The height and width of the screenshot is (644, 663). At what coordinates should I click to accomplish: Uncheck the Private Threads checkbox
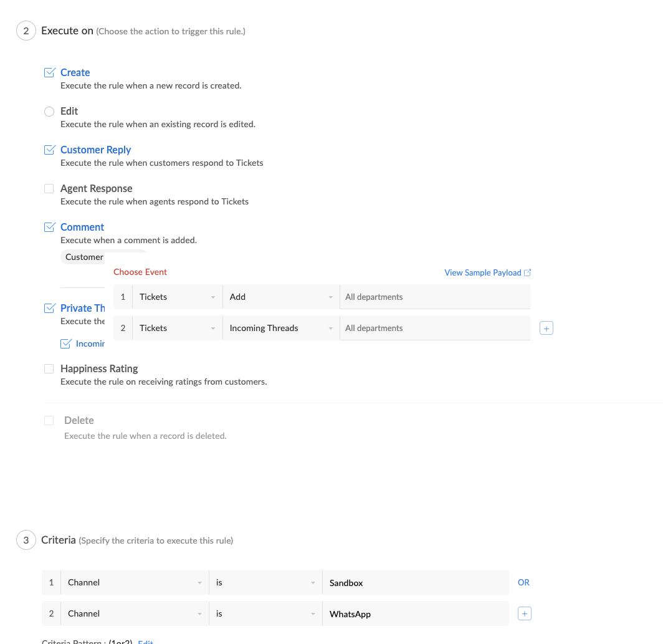[x=50, y=308]
